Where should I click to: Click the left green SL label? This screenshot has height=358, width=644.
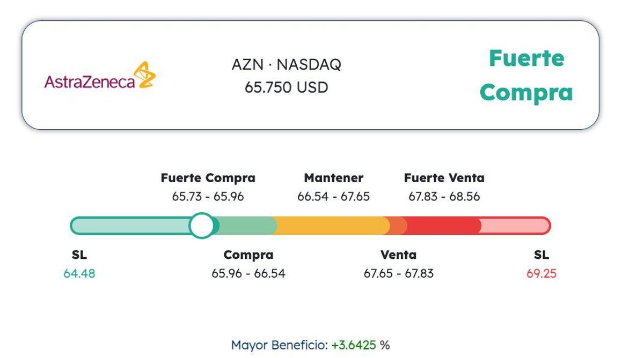(79, 255)
